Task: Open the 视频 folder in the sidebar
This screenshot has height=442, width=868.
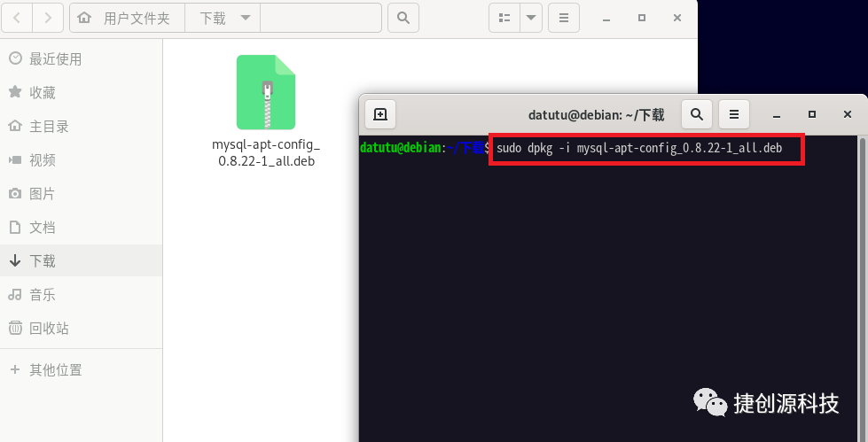Action: click(x=82, y=159)
